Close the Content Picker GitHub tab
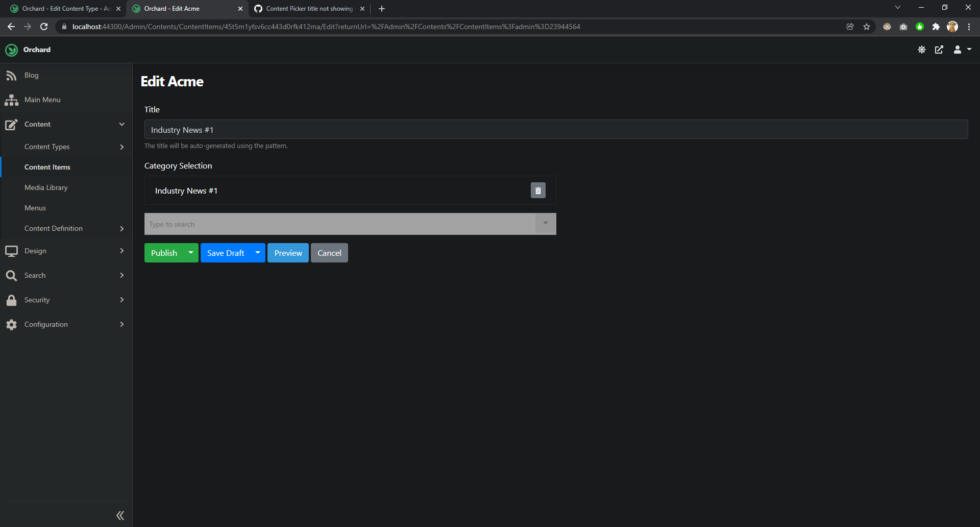980x527 pixels. coord(362,9)
